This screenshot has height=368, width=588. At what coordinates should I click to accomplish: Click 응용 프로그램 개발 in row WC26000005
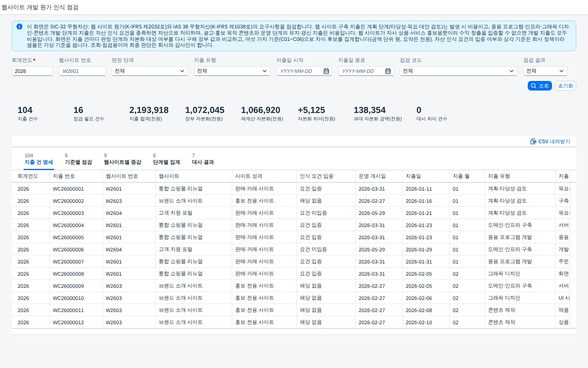pyautogui.click(x=510, y=237)
